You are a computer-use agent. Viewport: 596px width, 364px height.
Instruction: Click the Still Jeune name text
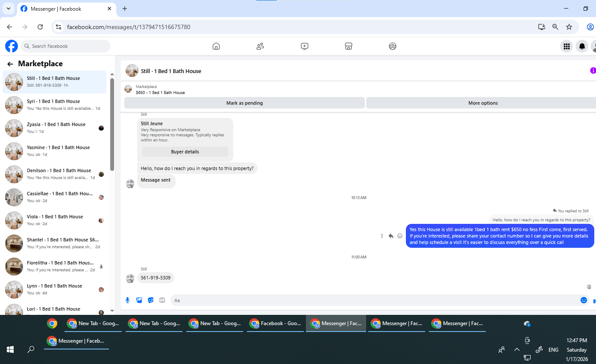[152, 123]
